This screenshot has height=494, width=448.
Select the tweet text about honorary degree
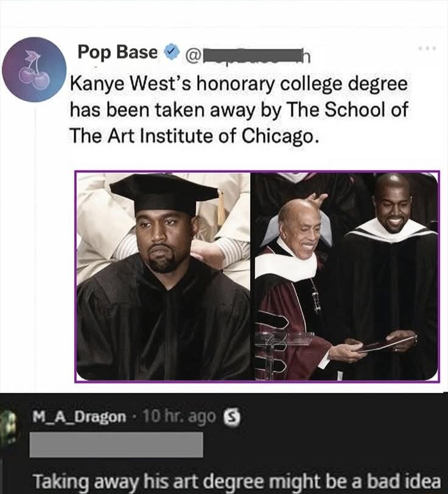tap(239, 110)
